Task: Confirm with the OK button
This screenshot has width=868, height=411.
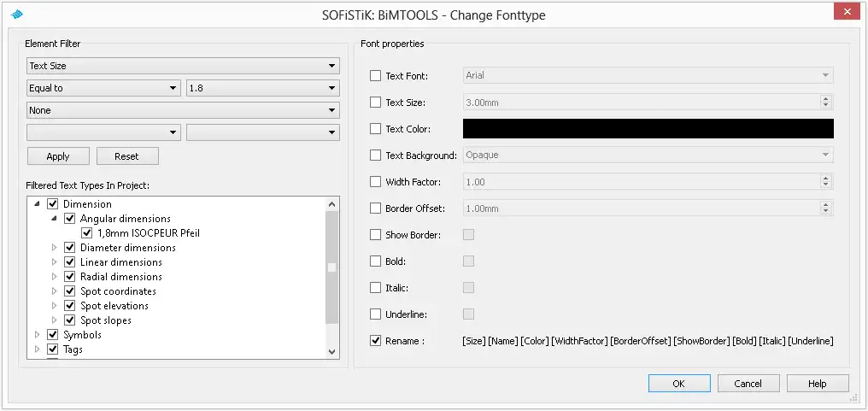Action: [x=678, y=384]
